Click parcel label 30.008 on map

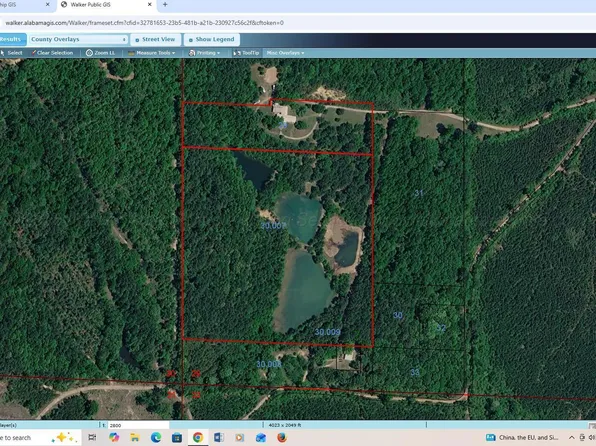click(x=269, y=364)
